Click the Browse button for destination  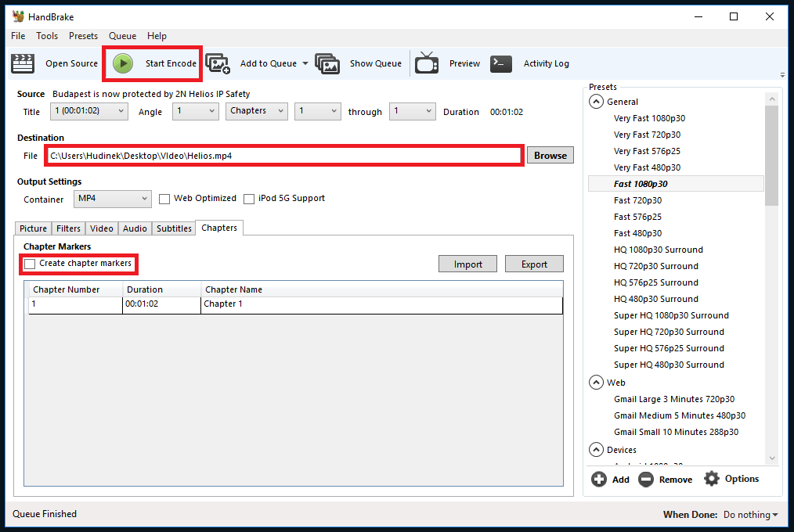550,156
